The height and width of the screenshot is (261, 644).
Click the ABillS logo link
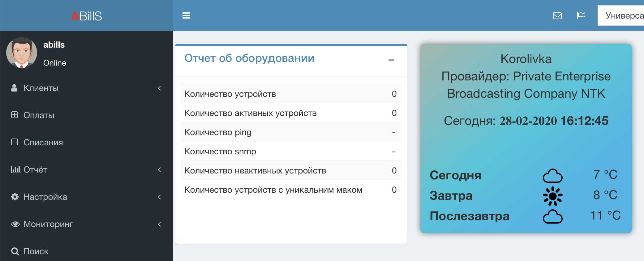point(86,16)
